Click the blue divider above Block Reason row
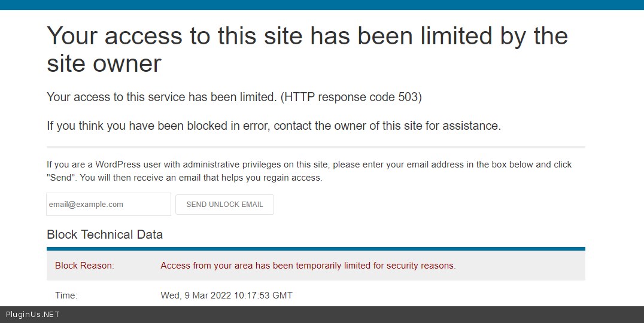644x323 pixels. click(316, 249)
